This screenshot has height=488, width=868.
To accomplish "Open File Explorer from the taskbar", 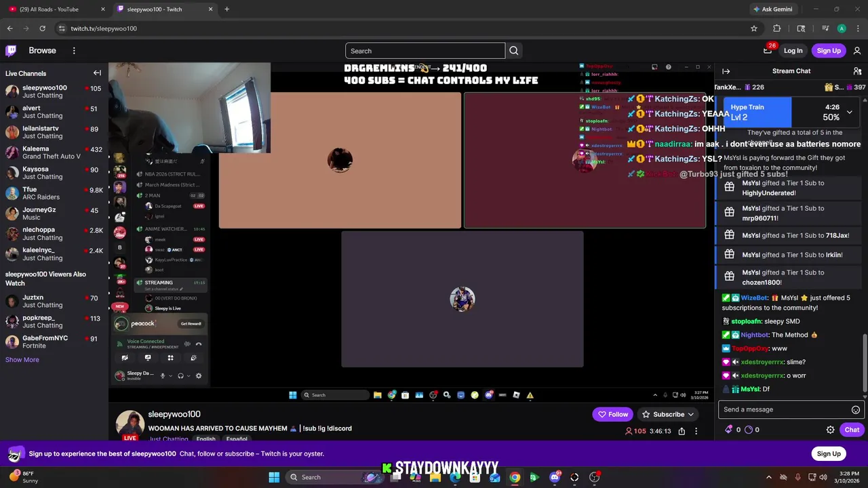I will coord(435,477).
